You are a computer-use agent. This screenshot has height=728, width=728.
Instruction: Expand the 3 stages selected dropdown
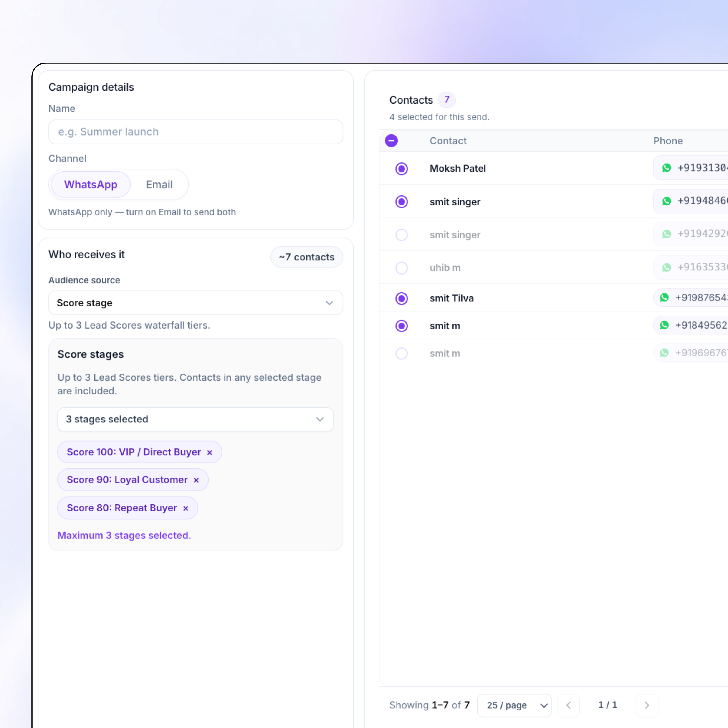[x=196, y=419]
